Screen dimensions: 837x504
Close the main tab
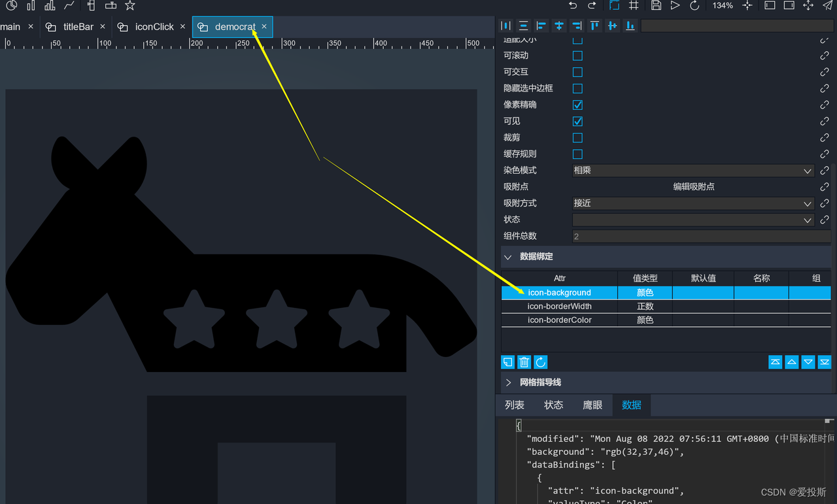point(31,27)
